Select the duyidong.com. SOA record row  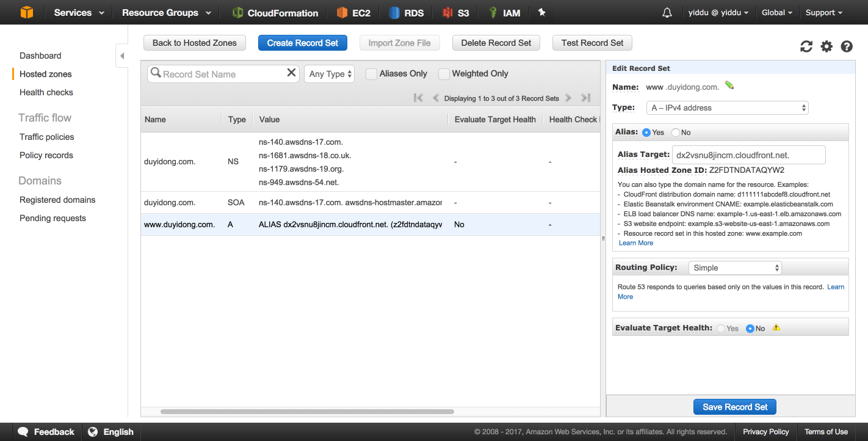pos(371,202)
